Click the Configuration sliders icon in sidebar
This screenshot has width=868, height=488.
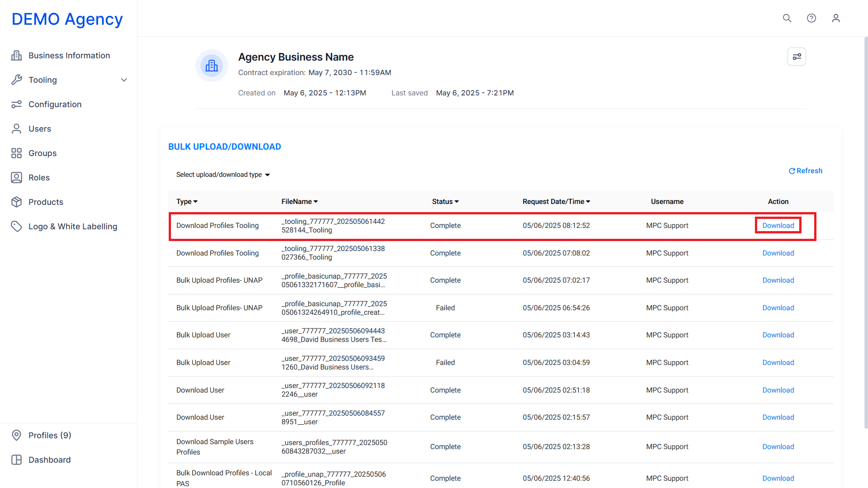pos(17,104)
